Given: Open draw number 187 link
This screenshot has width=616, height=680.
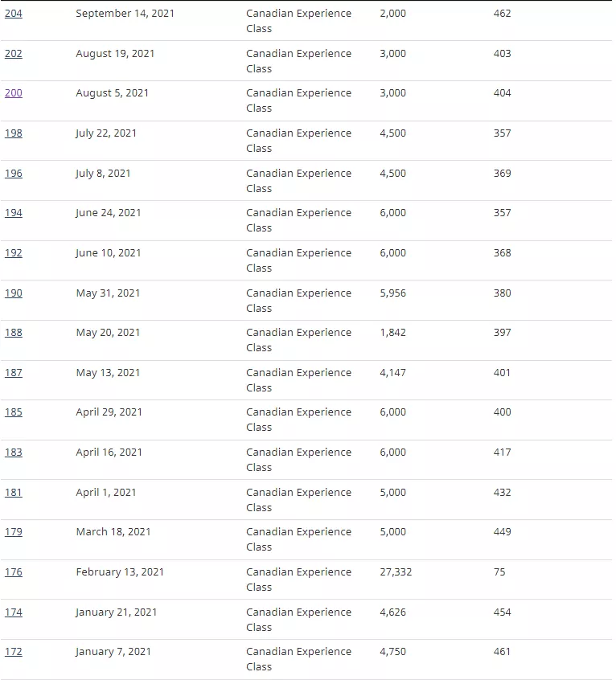Looking at the screenshot, I should coord(14,373).
